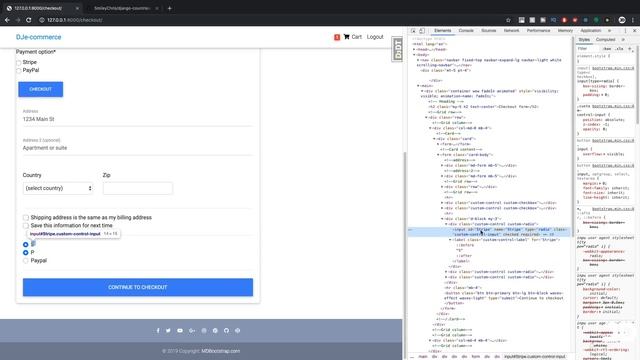
Task: Switch to the Network tab
Action: point(511,31)
